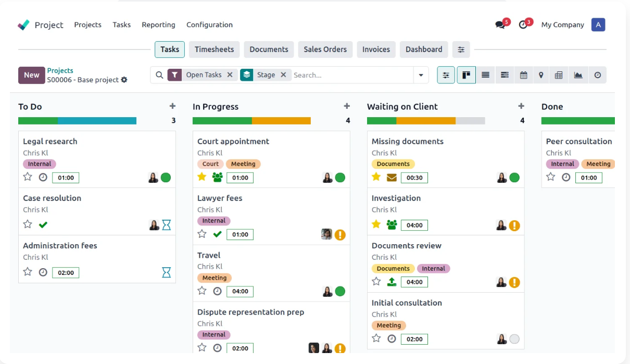This screenshot has width=630, height=364.
Task: Open the Configuration menu
Action: click(x=209, y=24)
